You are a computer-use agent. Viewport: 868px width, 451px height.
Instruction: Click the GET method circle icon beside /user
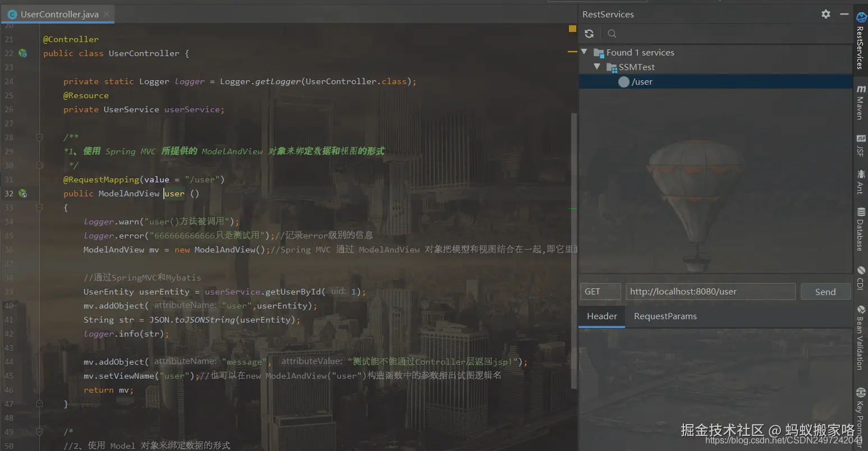(x=623, y=82)
